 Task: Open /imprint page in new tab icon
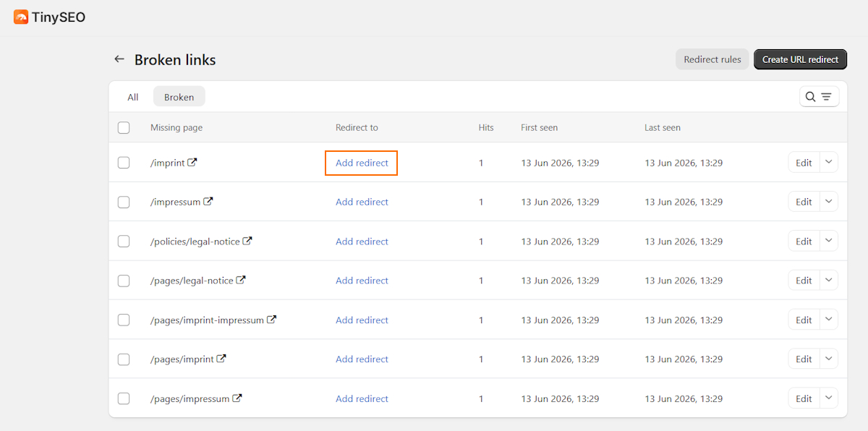(x=192, y=163)
